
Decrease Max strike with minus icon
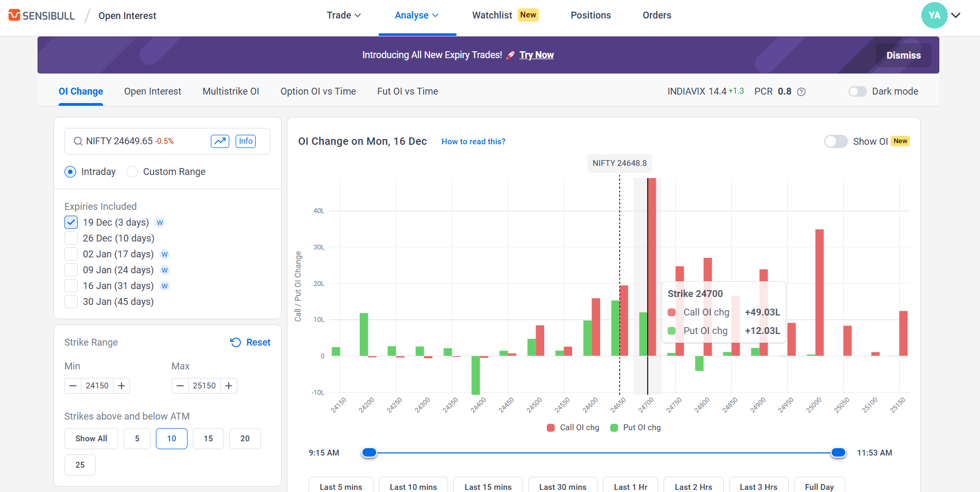180,386
